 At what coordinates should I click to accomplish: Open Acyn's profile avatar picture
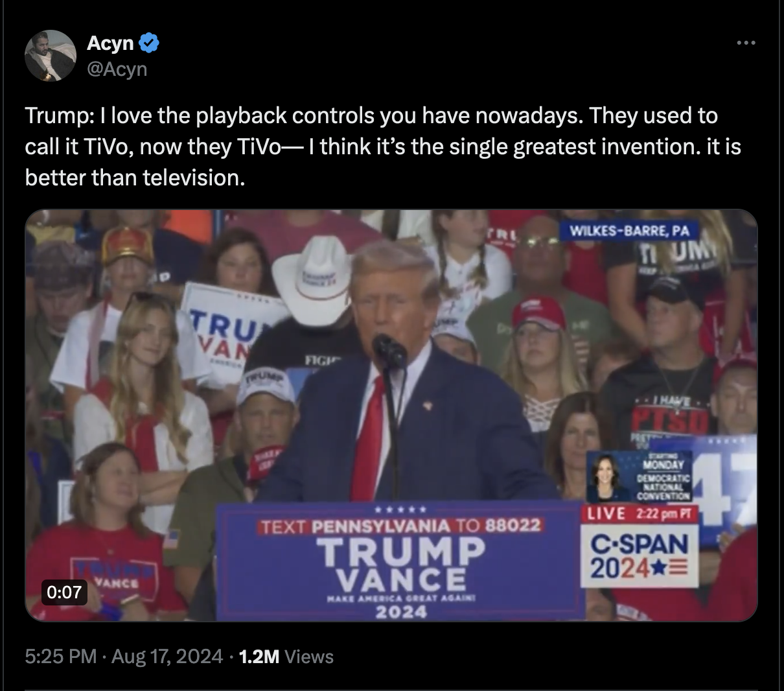pos(51,56)
